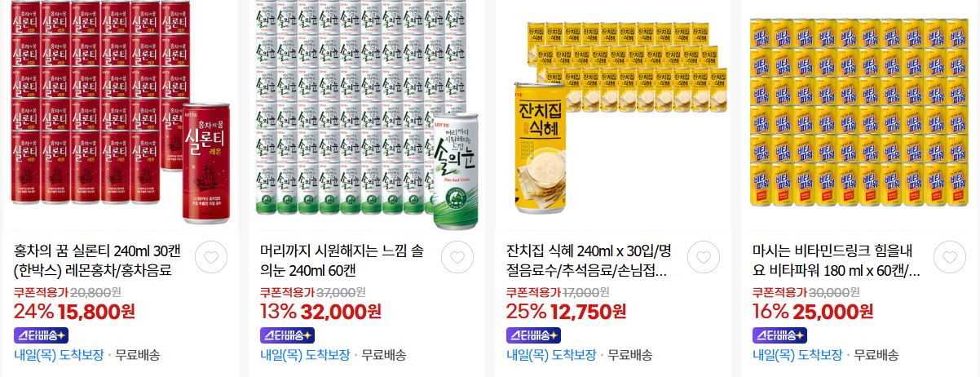Toggle wishlist heart for 솔의눈 60캔
The height and width of the screenshot is (377, 980).
(x=457, y=257)
